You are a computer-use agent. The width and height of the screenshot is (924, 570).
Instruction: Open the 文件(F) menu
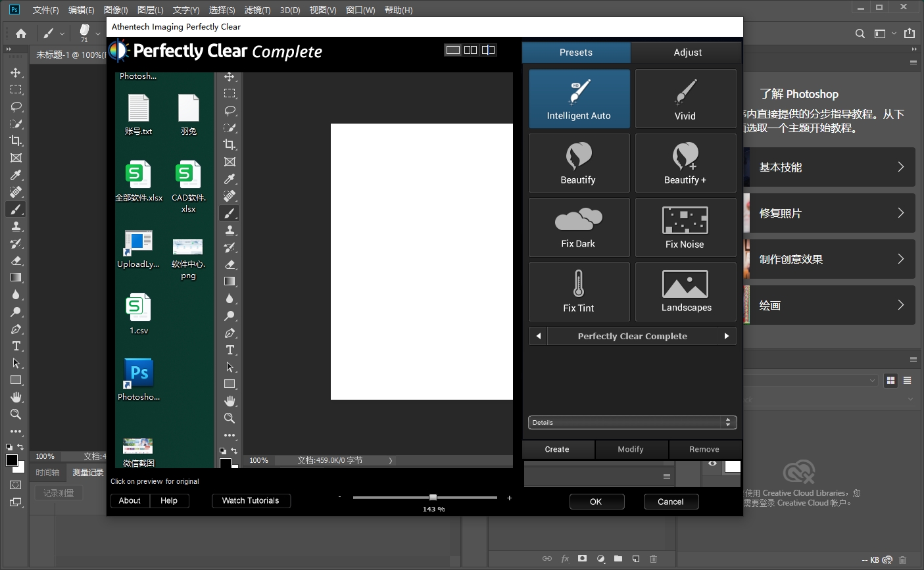coord(45,10)
